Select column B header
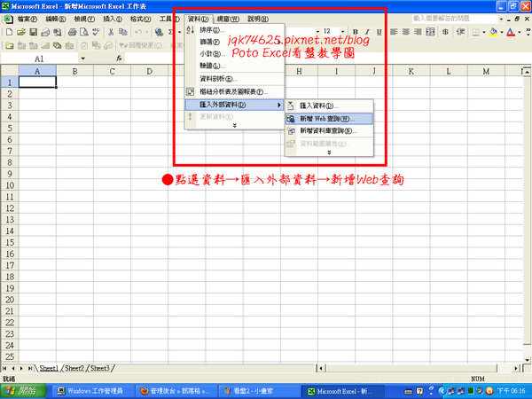The image size is (532, 399). click(74, 71)
